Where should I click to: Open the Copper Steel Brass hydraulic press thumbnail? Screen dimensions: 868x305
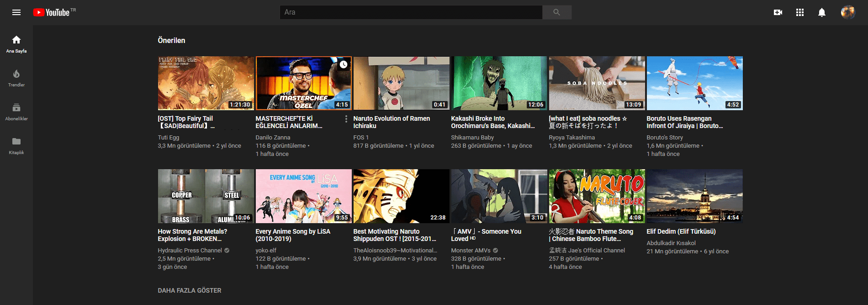[x=206, y=196]
